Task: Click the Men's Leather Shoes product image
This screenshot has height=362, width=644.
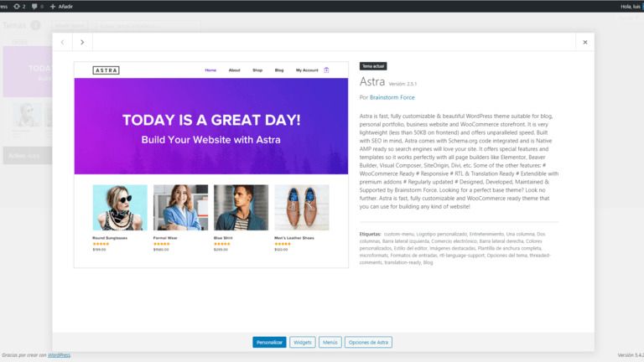Action: 302,207
